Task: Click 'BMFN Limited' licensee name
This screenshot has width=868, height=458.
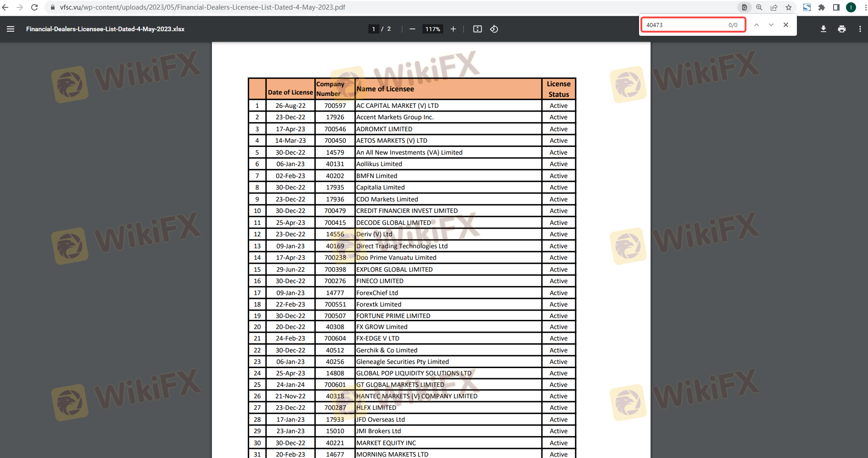Action: click(377, 176)
